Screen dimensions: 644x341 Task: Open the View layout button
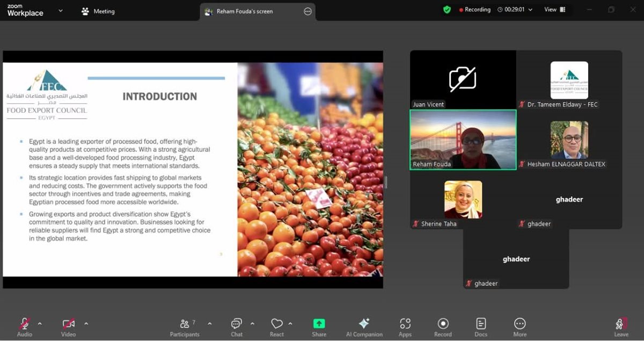click(x=555, y=10)
